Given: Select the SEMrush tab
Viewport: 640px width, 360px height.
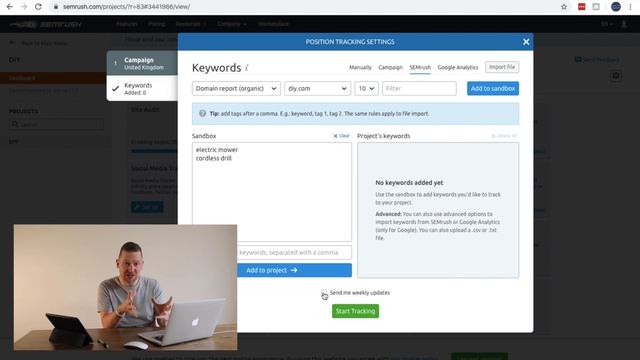Looking at the screenshot, I should pyautogui.click(x=420, y=67).
